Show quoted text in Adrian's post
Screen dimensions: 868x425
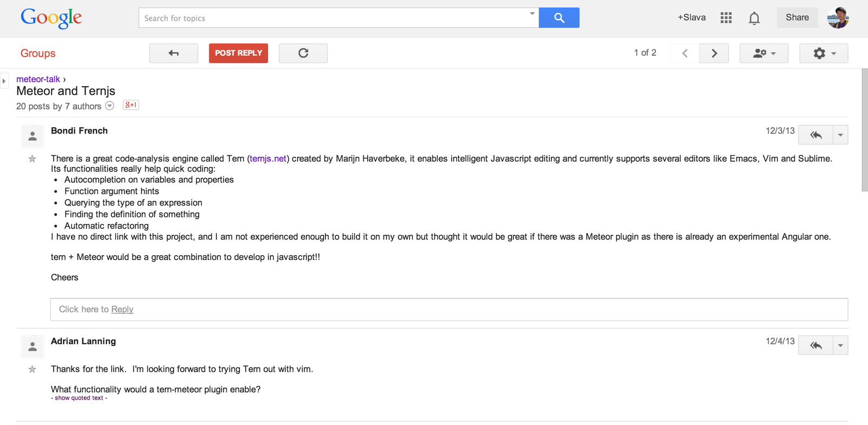pos(79,398)
